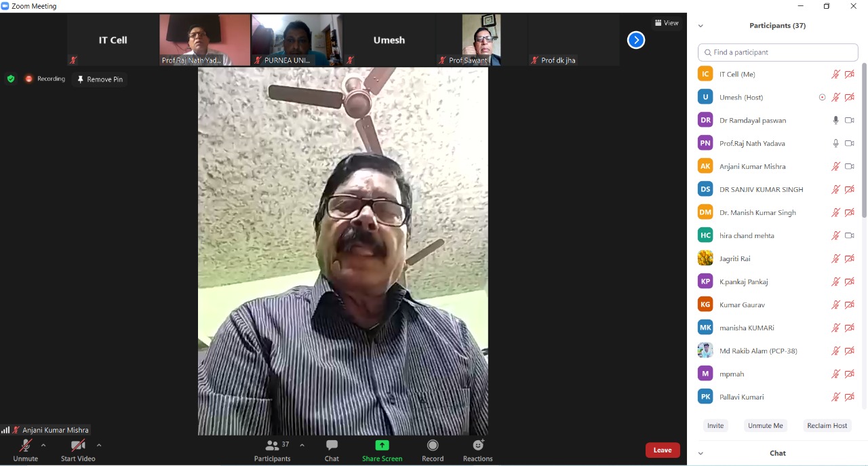Open the Reactions menu icon
This screenshot has height=466, width=868.
click(478, 446)
